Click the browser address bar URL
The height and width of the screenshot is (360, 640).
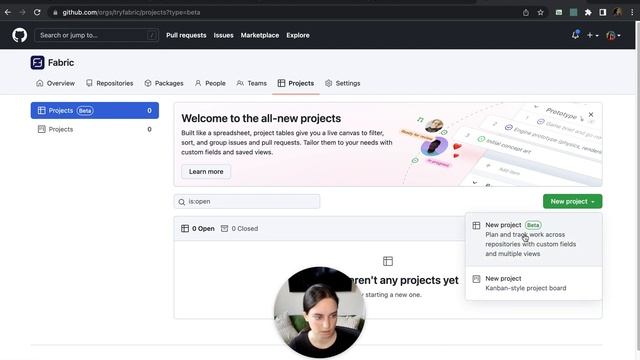(x=131, y=12)
